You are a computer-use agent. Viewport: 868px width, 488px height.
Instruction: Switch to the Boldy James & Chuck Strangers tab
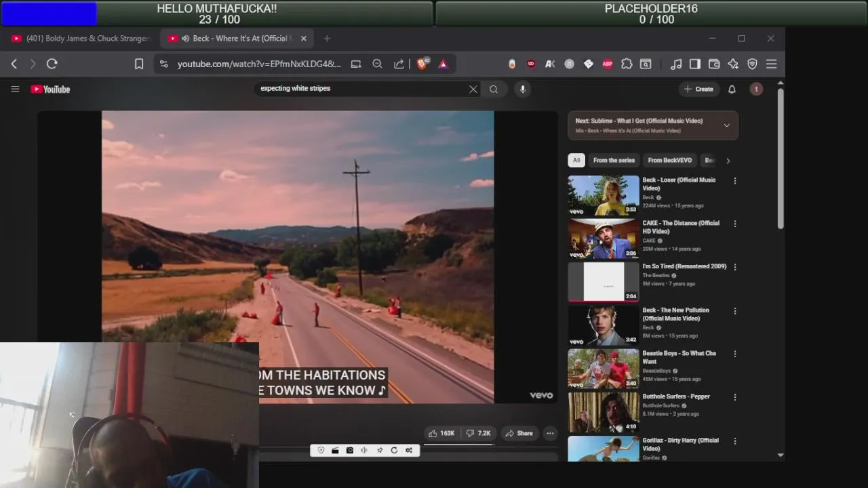[80, 39]
